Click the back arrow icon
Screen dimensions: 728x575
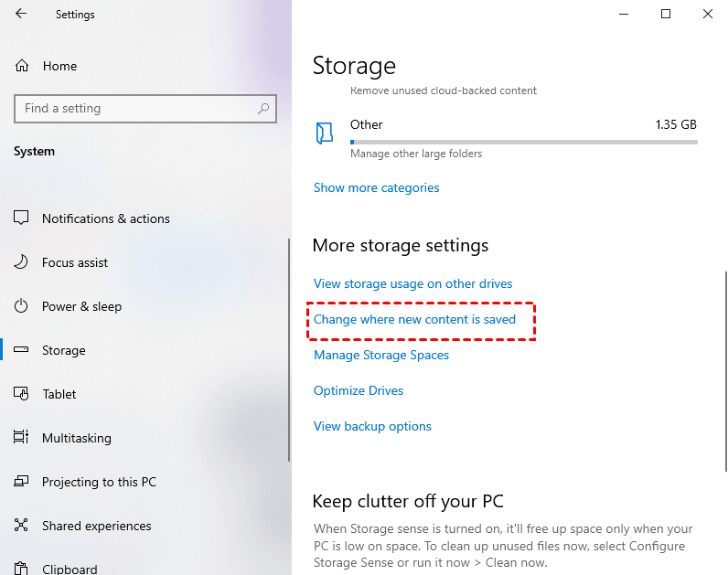tap(21, 14)
